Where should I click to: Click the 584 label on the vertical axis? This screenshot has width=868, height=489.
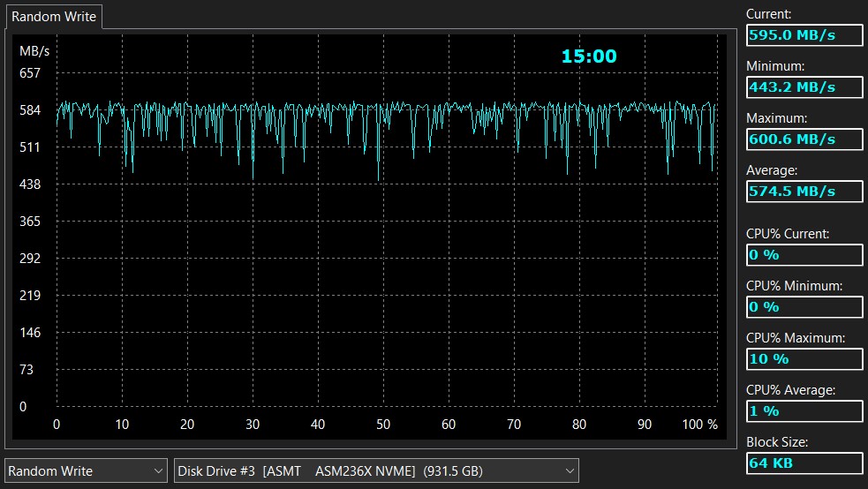(30, 110)
